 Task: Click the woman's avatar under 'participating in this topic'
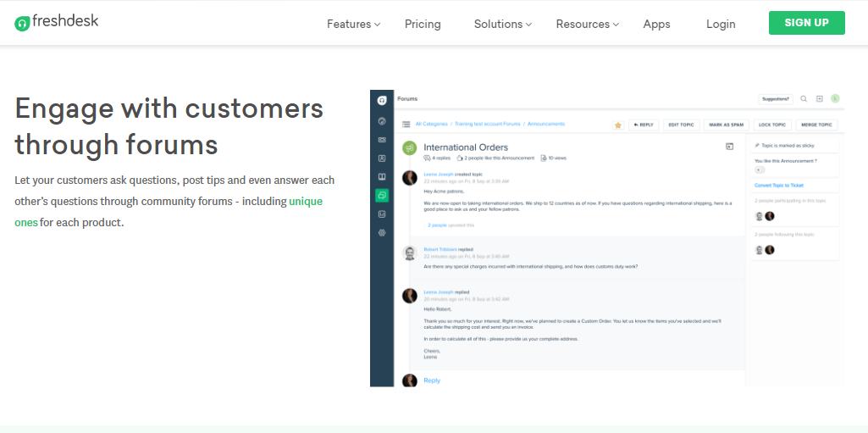click(x=770, y=217)
